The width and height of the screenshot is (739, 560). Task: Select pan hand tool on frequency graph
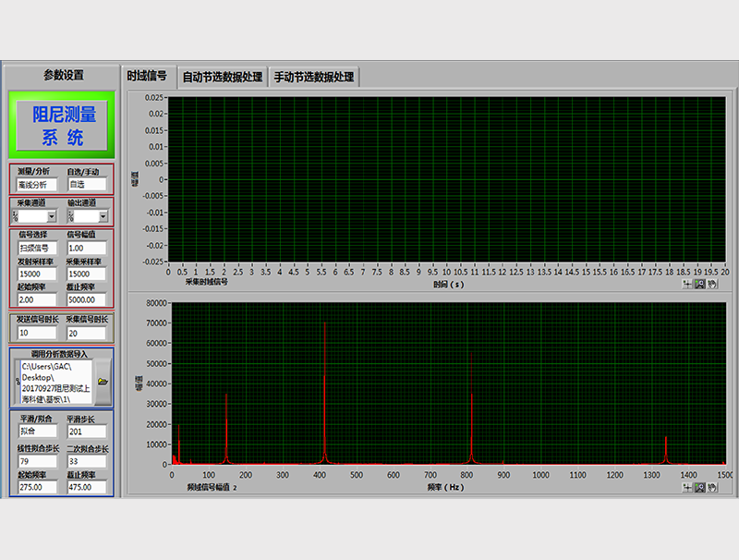pos(712,487)
